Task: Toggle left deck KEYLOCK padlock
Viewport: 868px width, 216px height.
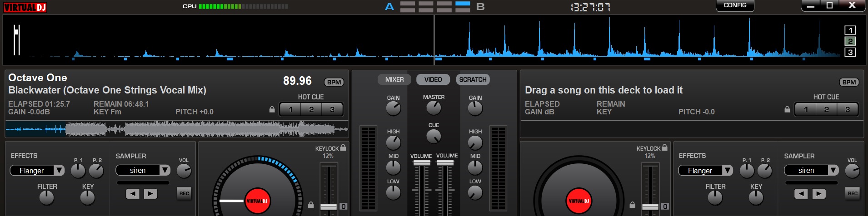Action: [343, 147]
